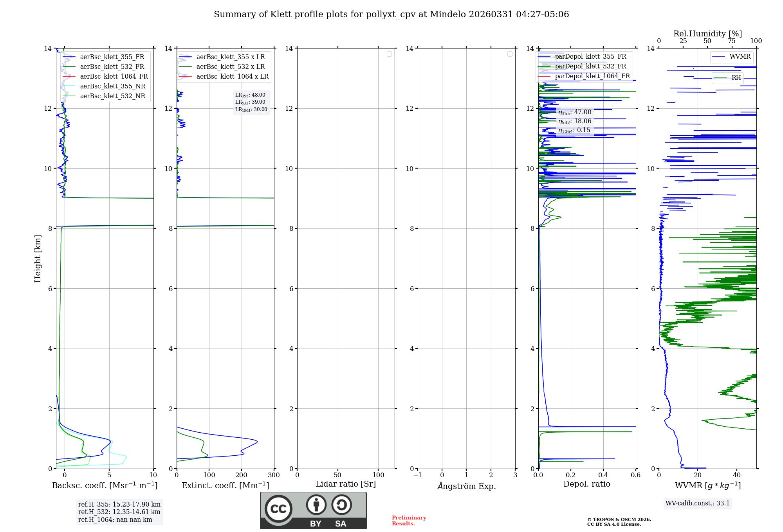Screen dimensions: 783x532
Task: Click the Creative Commons CC logo icon
Action: [x=278, y=509]
